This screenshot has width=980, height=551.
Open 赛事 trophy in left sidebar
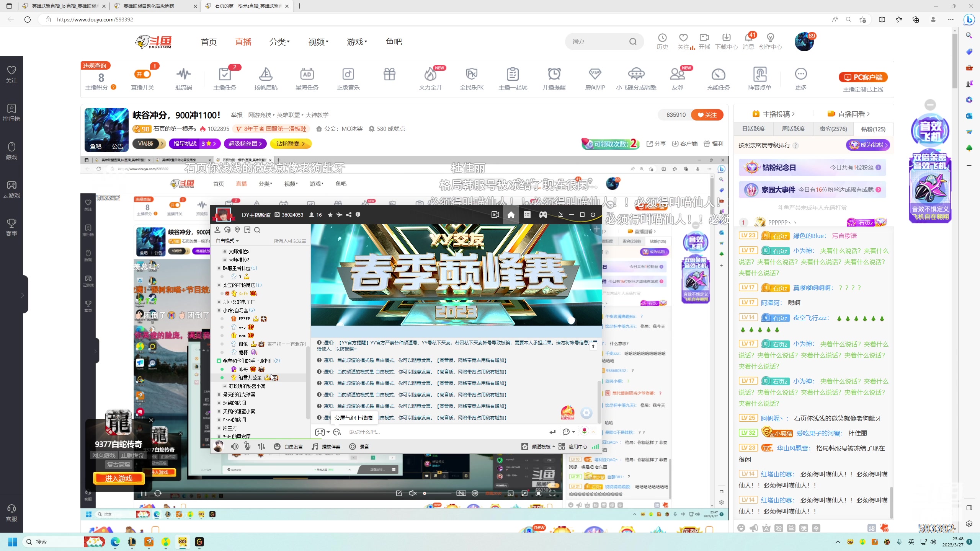coord(11,227)
